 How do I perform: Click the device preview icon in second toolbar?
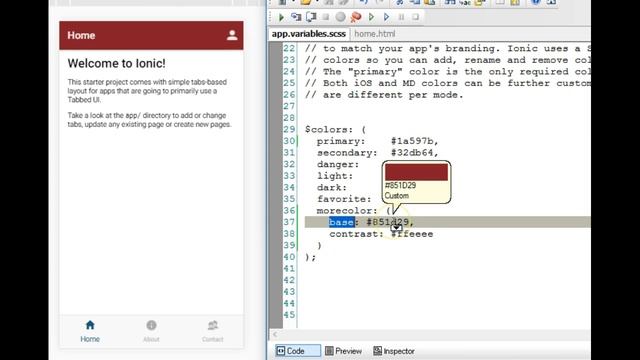[311, 17]
